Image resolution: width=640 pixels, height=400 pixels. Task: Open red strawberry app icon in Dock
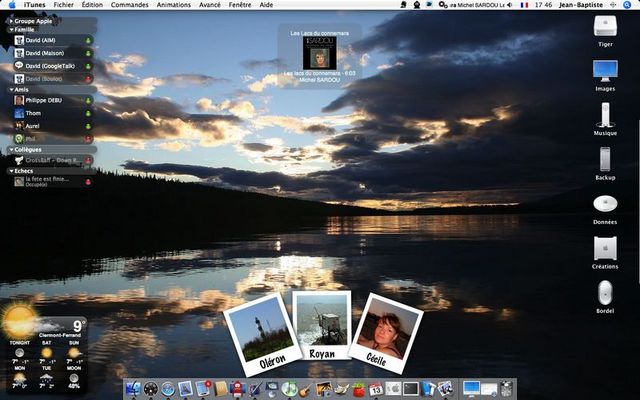(x=358, y=389)
